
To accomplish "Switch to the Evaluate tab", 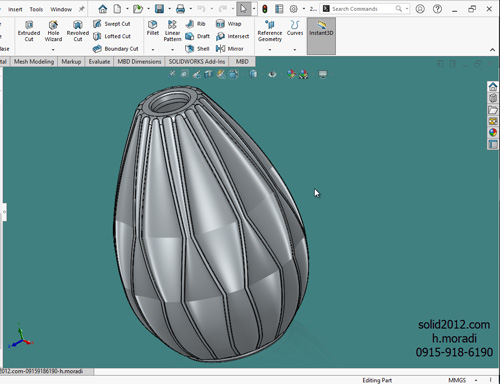I will 99,61.
